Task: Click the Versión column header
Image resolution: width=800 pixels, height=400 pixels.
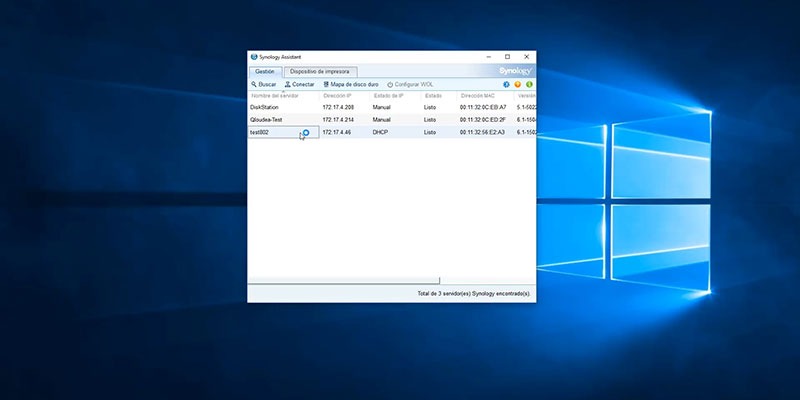Action: click(x=526, y=95)
